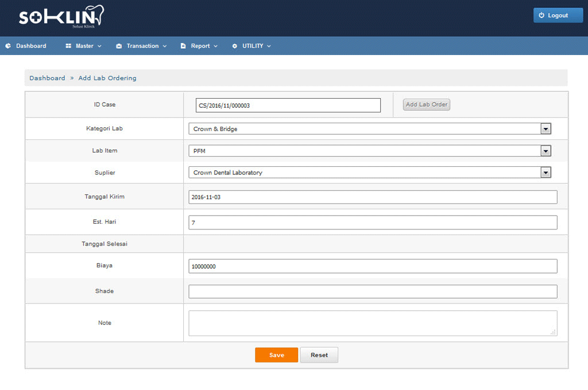Open the Transaction menu
Screen dimensions: 588x390
[143, 46]
